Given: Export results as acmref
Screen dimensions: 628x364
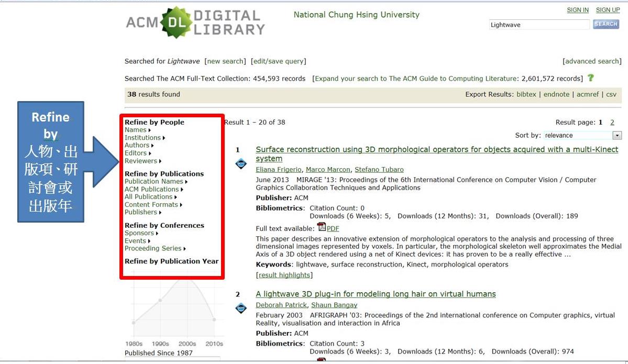Looking at the screenshot, I should click(588, 94).
